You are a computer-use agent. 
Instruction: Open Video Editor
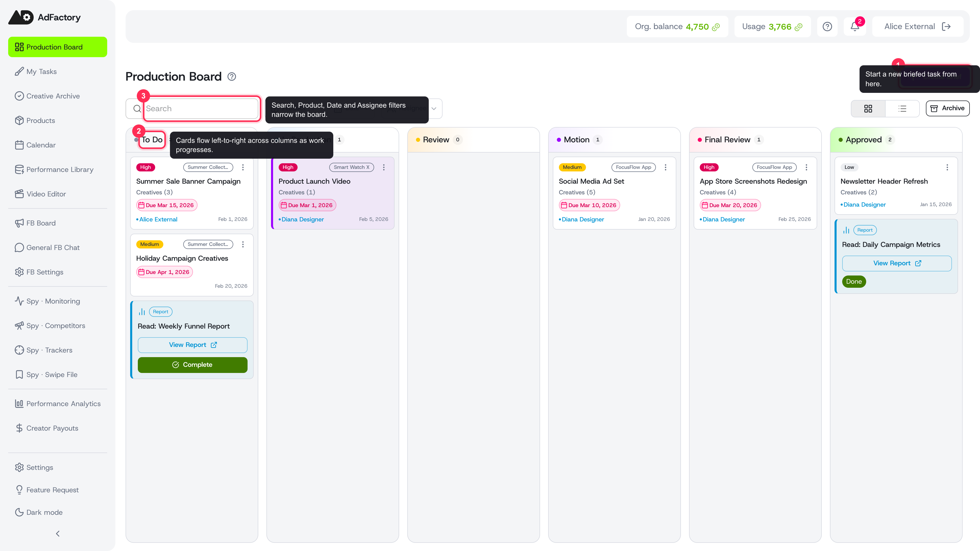[x=58, y=194]
